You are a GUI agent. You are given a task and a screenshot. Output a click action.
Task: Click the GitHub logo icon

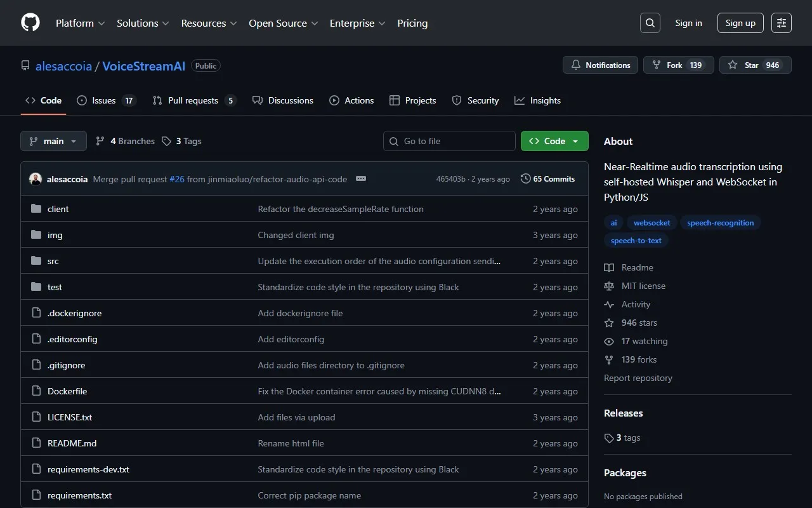[x=30, y=23]
